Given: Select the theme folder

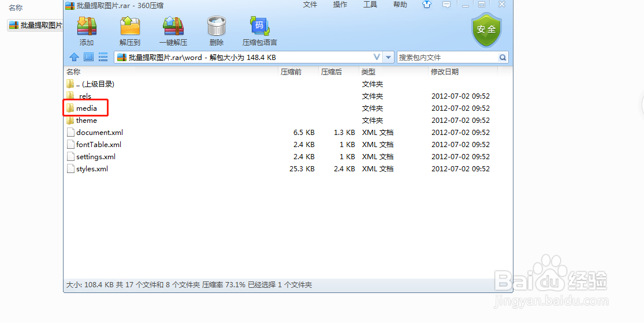Looking at the screenshot, I should coord(288,120).
